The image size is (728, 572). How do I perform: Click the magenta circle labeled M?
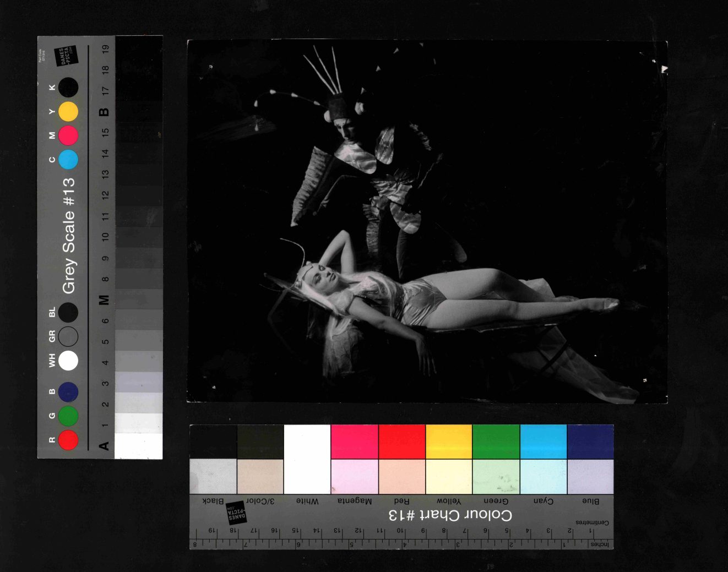click(68, 135)
